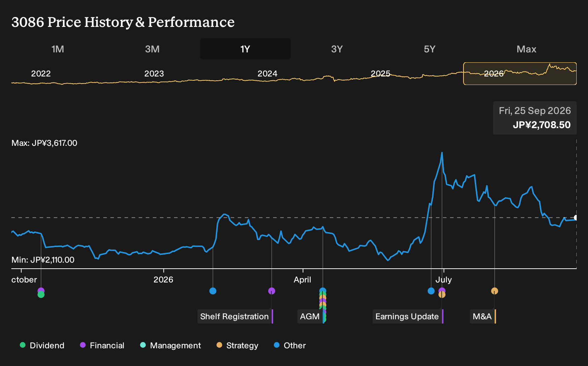Viewport: 588px width, 366px height.
Task: Click the 3086 Price History & Performance heading
Action: [x=123, y=22]
